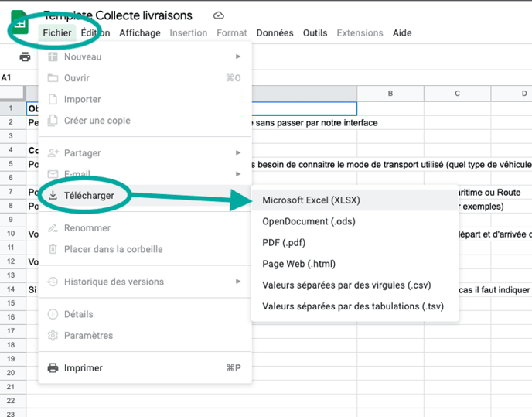Click the trash icon for Placer dans la corbeille
Viewport: 532px width, 417px height.
click(x=53, y=249)
